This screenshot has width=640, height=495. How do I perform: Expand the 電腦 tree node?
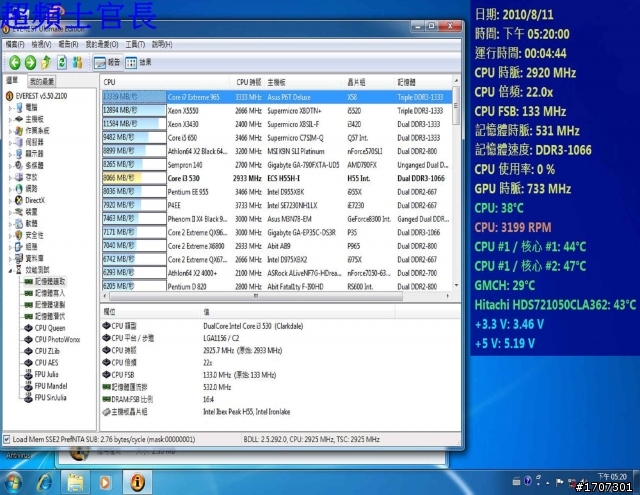(x=11, y=108)
